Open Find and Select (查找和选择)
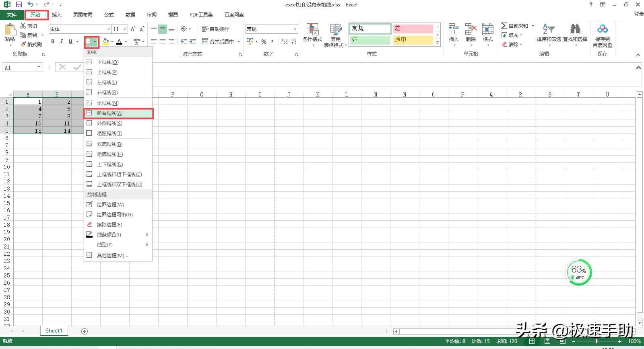644x349 pixels. [575, 35]
